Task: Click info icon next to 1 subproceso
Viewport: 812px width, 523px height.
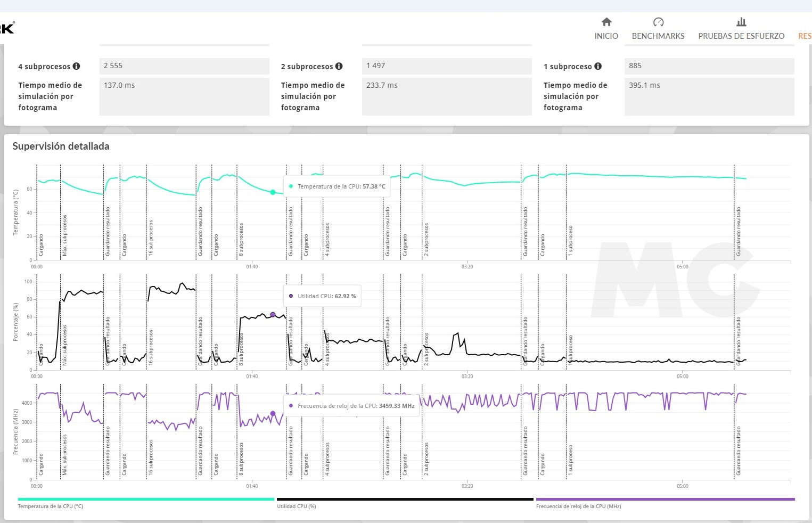Action: coord(598,67)
